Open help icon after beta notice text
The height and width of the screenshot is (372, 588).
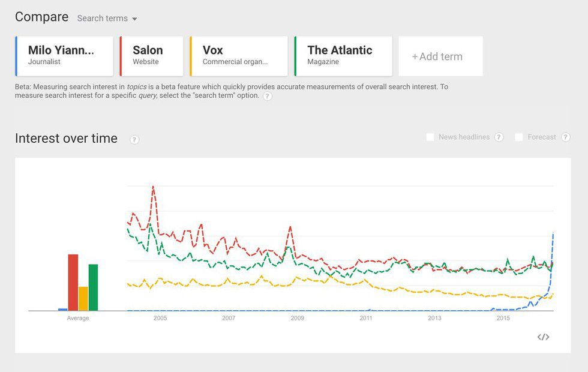point(267,96)
